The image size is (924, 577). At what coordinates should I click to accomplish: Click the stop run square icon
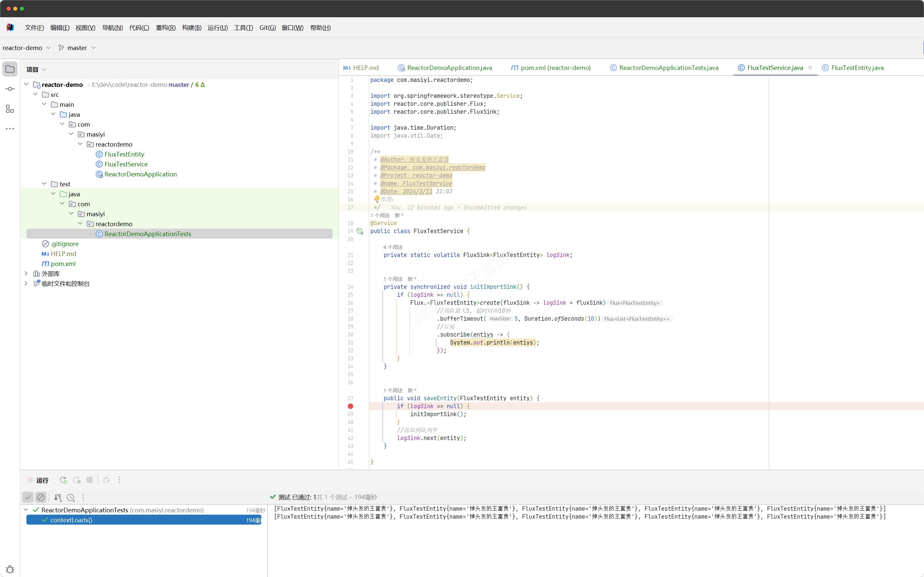[90, 480]
